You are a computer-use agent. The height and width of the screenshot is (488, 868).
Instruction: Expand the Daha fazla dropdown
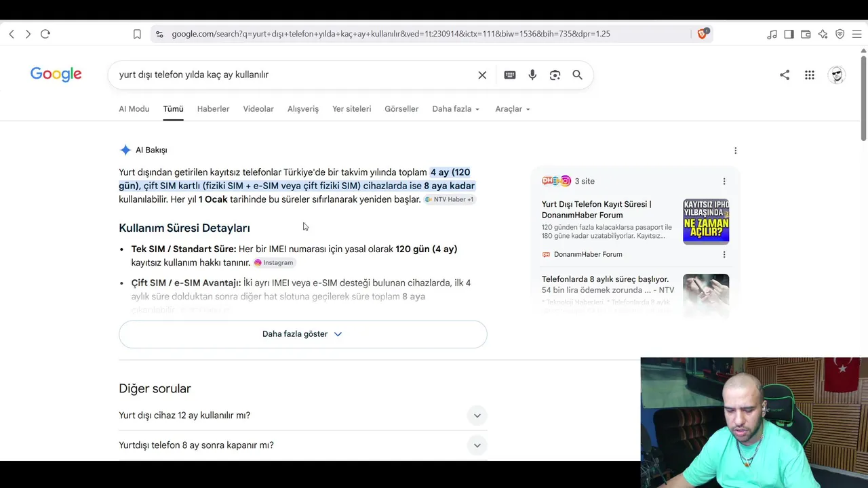(456, 109)
